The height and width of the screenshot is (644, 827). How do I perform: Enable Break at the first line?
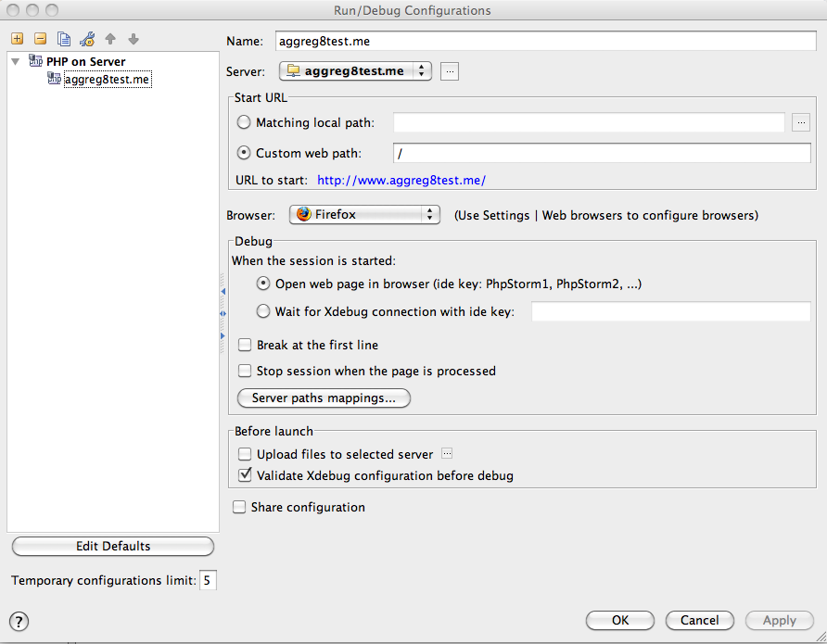point(244,345)
